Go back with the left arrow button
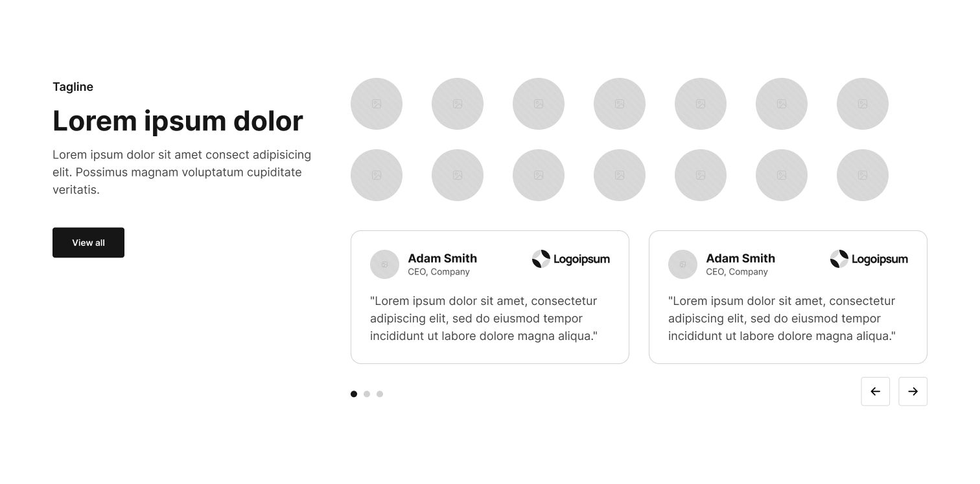This screenshot has height=484, width=980. [875, 391]
